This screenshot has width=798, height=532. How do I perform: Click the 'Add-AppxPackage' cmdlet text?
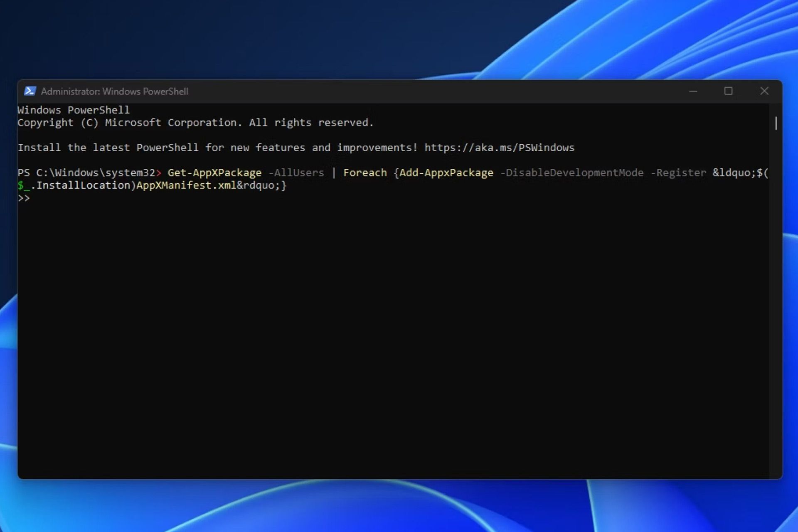pyautogui.click(x=446, y=173)
